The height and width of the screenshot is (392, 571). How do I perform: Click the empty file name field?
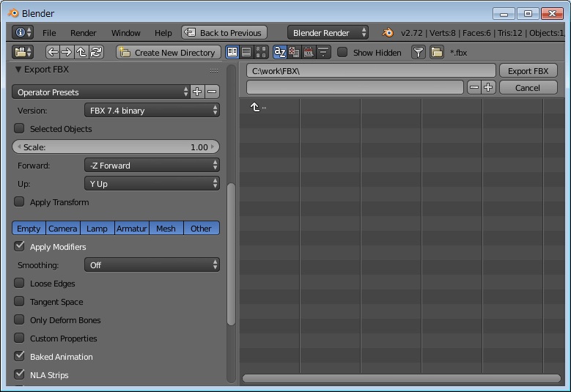[x=355, y=87]
